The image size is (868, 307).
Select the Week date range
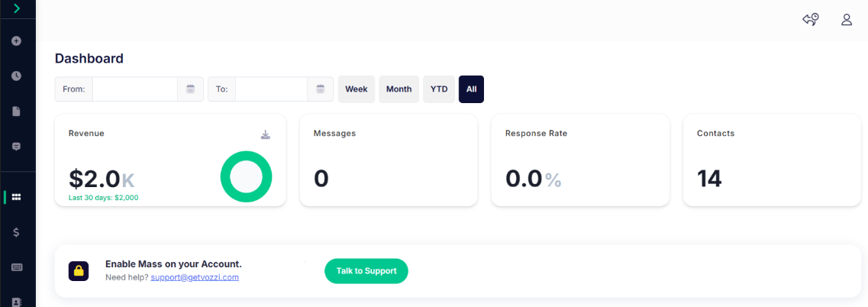point(357,89)
